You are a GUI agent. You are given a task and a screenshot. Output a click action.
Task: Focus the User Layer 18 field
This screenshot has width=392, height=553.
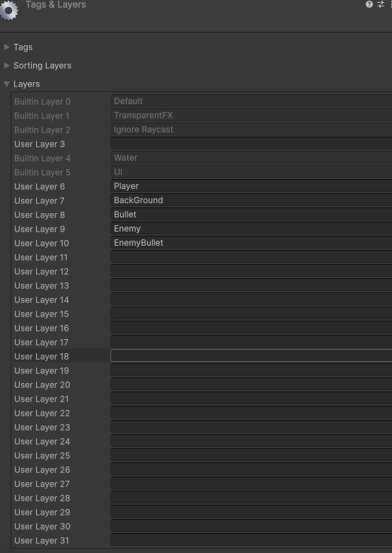tap(251, 356)
